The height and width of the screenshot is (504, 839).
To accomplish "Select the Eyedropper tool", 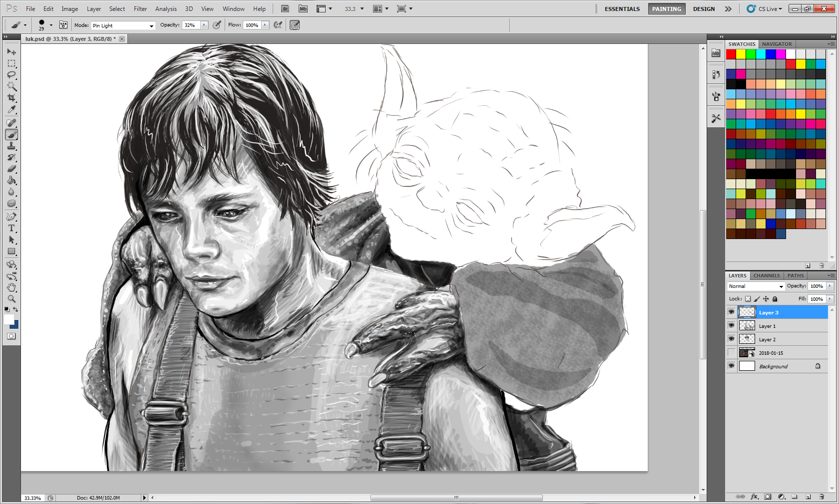I will click(11, 109).
